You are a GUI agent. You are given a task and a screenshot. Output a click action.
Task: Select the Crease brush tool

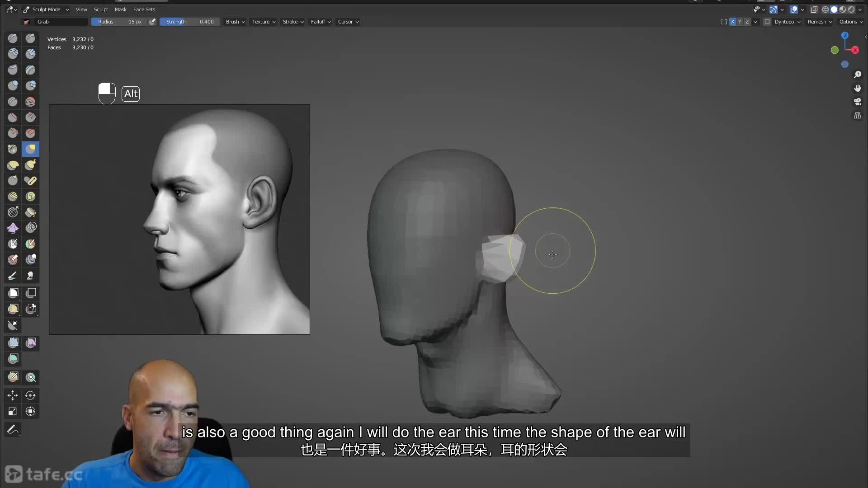[x=13, y=101]
